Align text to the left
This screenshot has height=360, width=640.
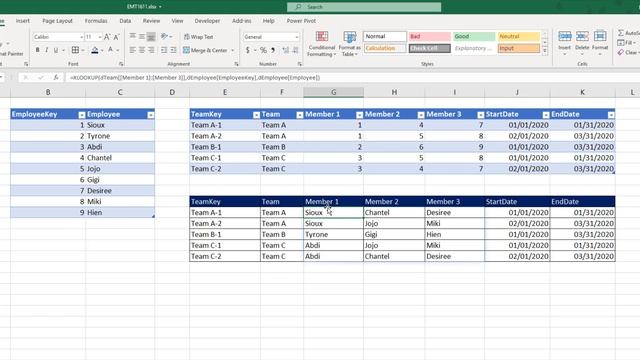click(x=133, y=50)
